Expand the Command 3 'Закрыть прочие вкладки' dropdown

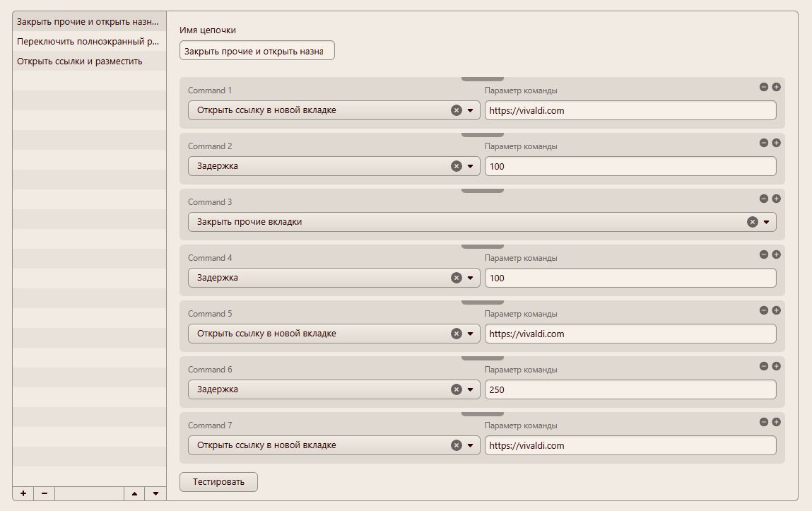click(766, 222)
